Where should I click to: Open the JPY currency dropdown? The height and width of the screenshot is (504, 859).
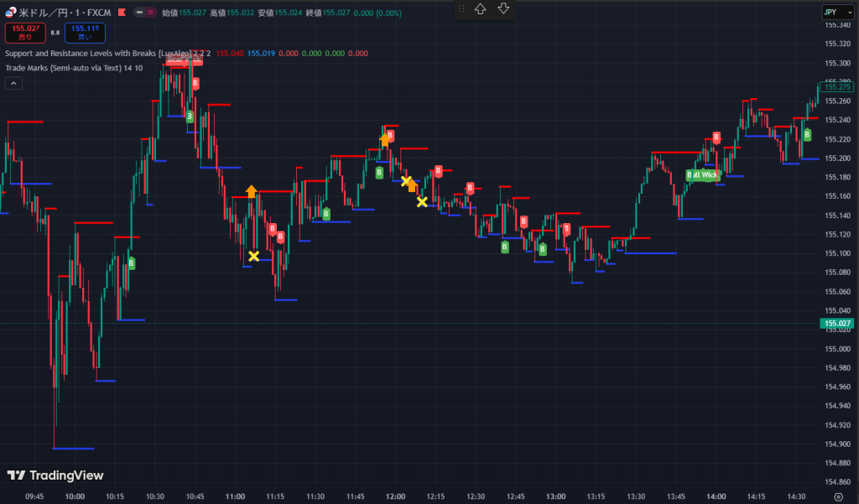point(834,13)
